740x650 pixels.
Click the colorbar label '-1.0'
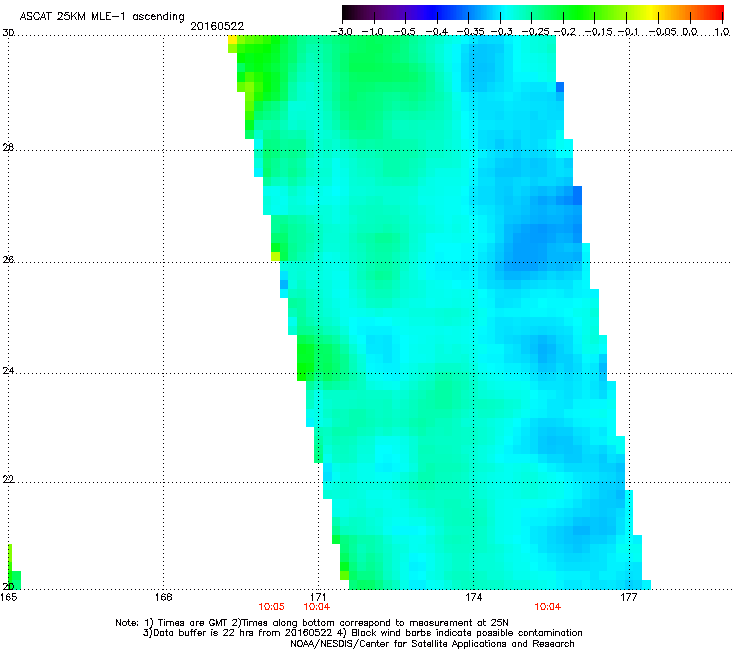[x=372, y=32]
